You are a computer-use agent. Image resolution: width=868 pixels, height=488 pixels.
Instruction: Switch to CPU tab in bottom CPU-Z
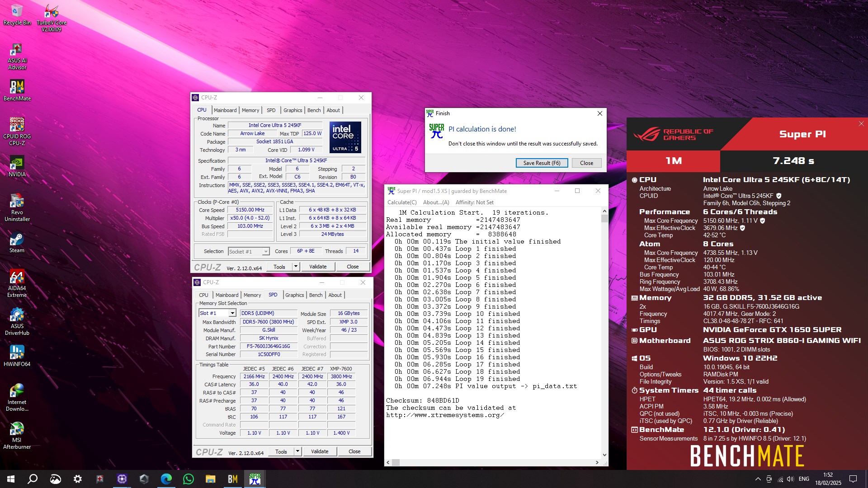tap(204, 295)
